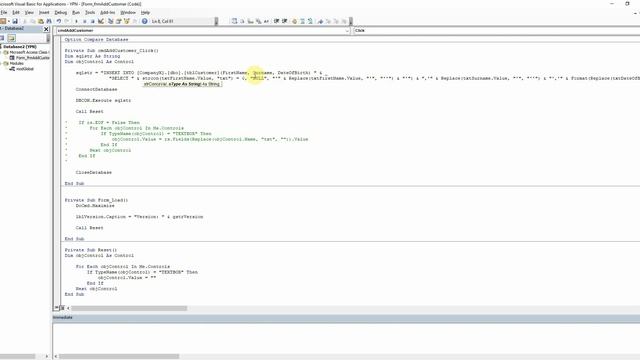The width and height of the screenshot is (640, 360).
Task: Click the Quick Info icon
Action: coord(250,21)
